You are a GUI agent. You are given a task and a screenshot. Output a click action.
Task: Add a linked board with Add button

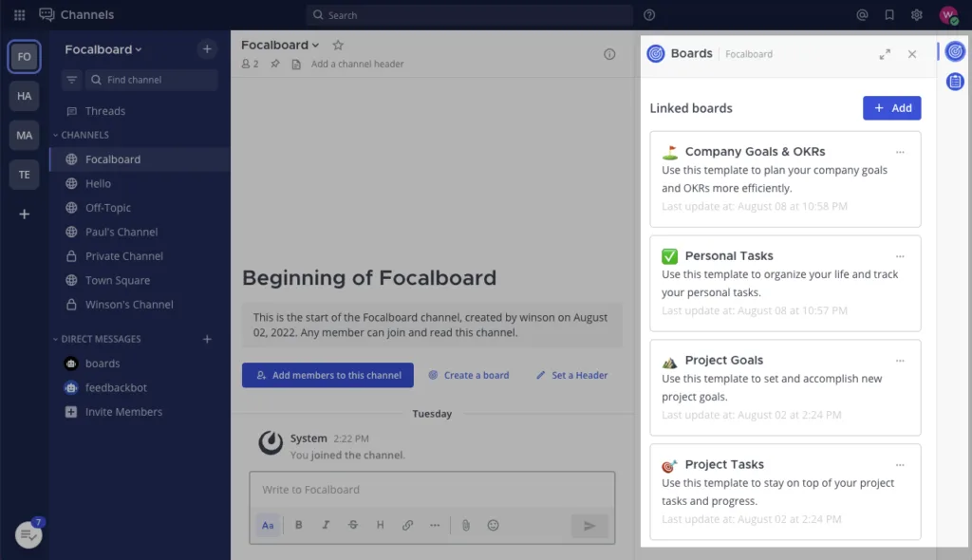click(891, 108)
